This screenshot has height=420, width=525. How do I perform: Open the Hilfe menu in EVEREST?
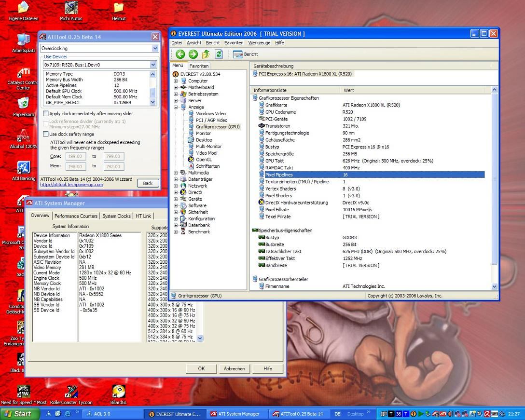click(x=279, y=43)
